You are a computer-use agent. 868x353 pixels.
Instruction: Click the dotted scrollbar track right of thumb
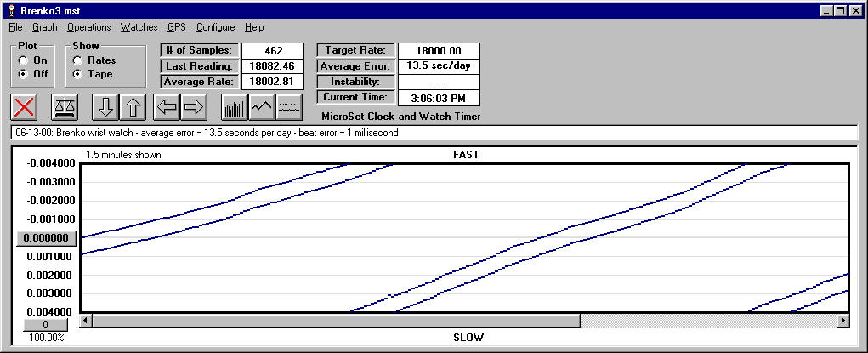pos(708,321)
